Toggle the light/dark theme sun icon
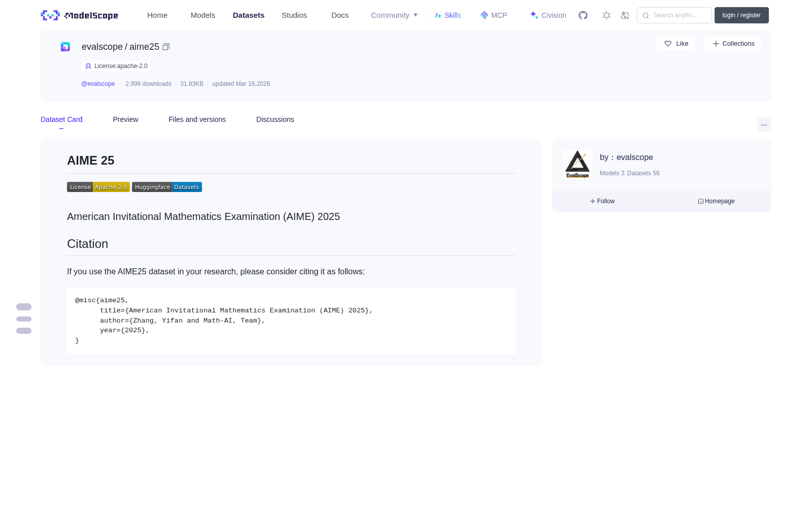 click(606, 15)
